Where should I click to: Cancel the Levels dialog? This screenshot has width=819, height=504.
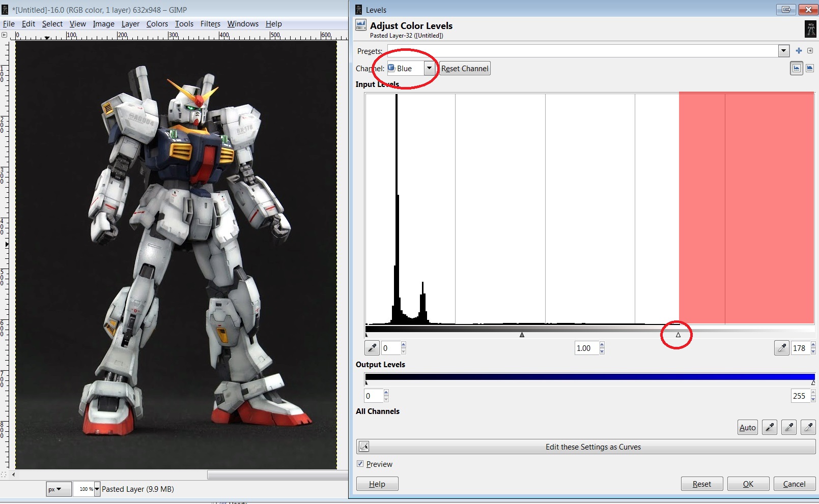click(794, 484)
